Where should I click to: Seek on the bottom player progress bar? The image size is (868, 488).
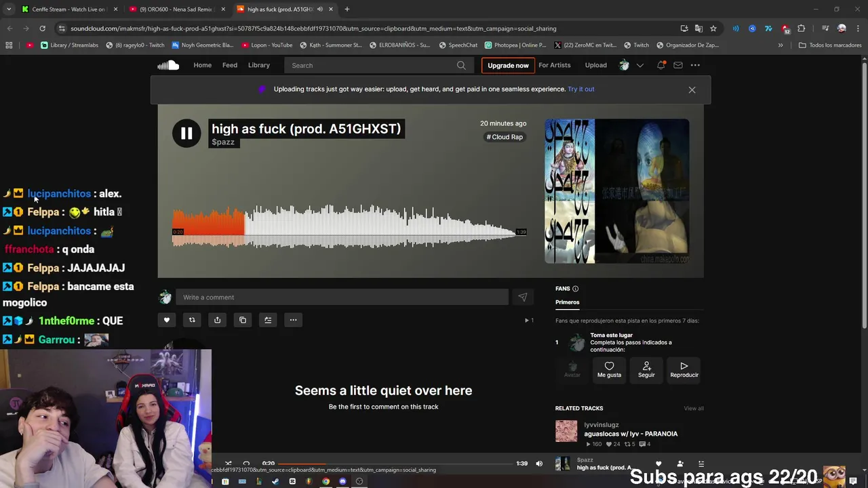395,464
